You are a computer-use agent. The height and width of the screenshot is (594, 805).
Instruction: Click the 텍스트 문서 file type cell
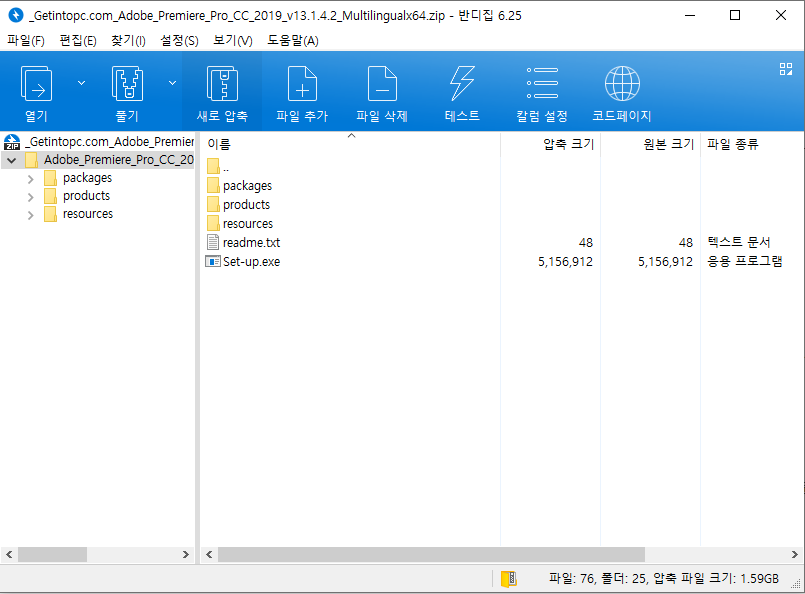pos(738,242)
